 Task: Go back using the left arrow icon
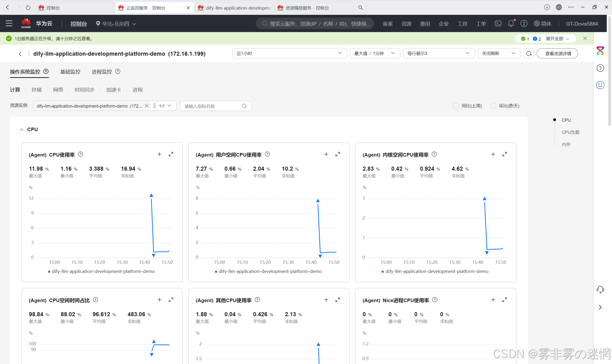click(x=20, y=54)
